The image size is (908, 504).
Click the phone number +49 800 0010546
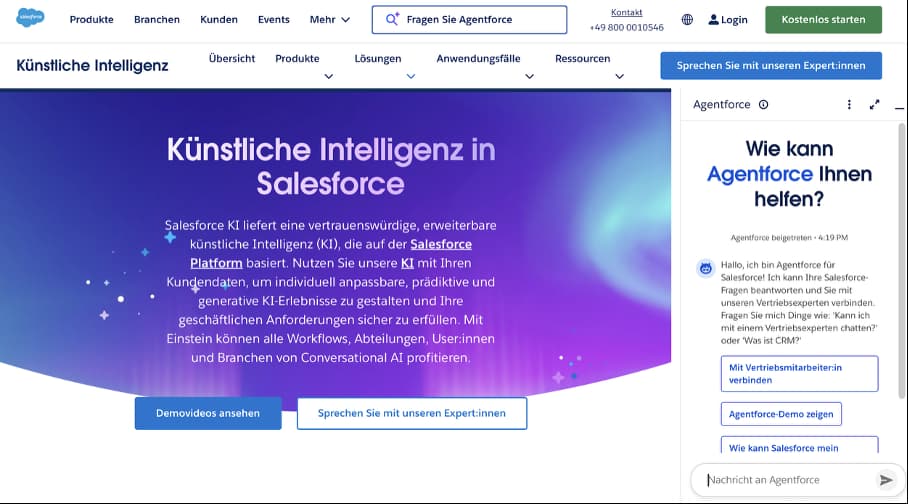point(627,27)
